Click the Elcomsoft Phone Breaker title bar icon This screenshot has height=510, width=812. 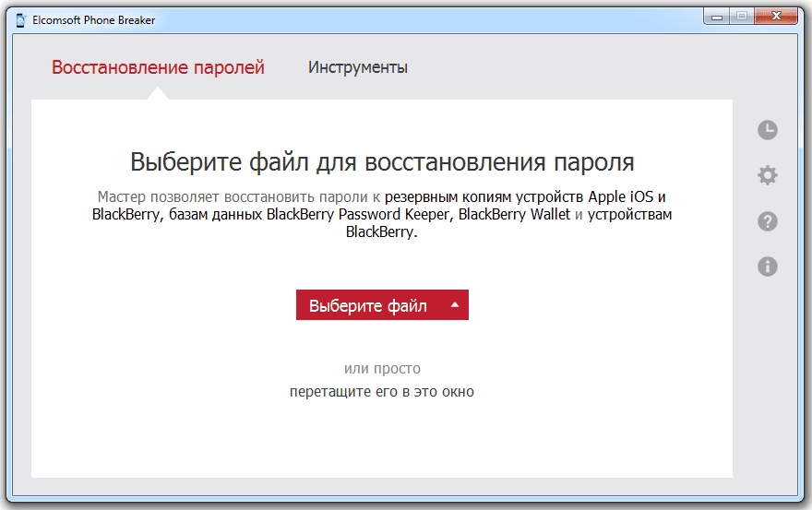(x=20, y=20)
